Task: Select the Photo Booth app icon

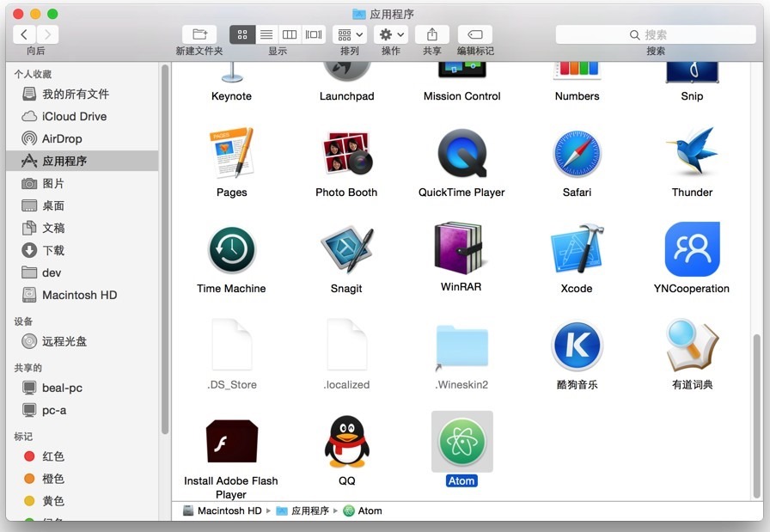Action: point(346,153)
